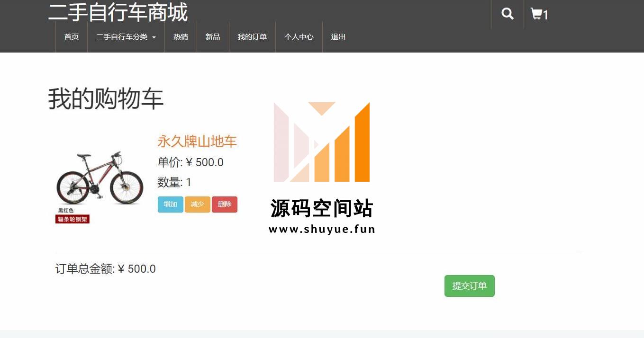Viewport: 644px width, 338px height.
Task: Open the shopping cart icon
Action: [x=539, y=14]
